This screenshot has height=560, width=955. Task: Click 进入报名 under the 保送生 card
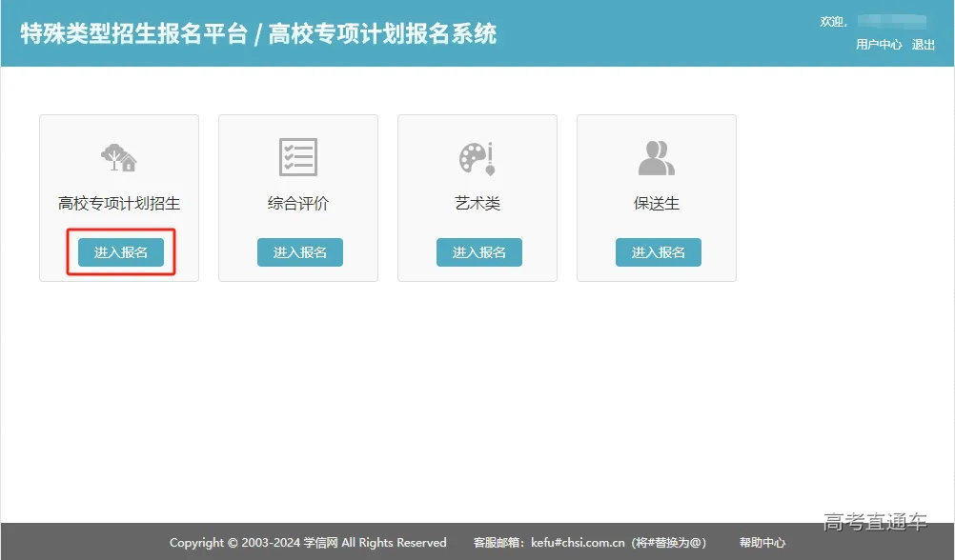[x=657, y=251]
